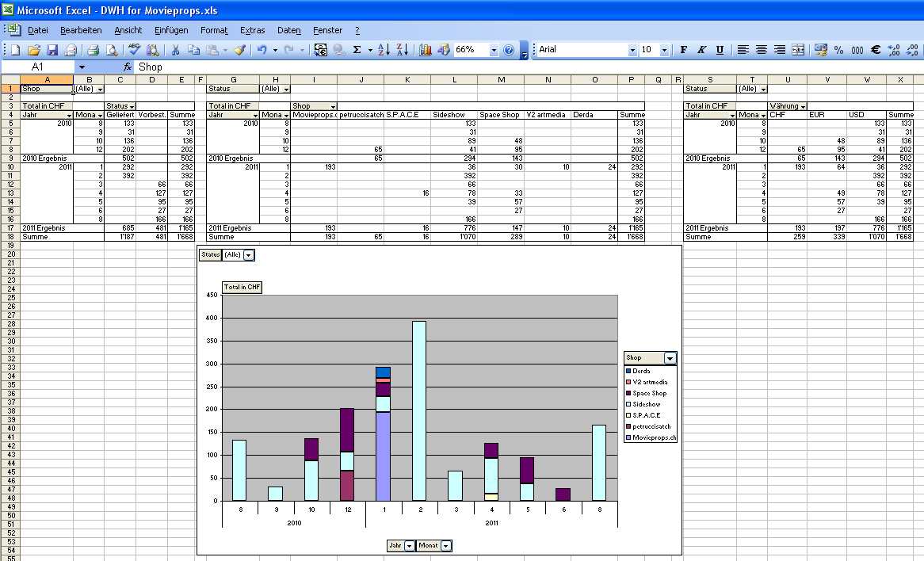The image size is (924, 561).
Task: Open the Shop dropdown in chart legend
Action: (670, 358)
